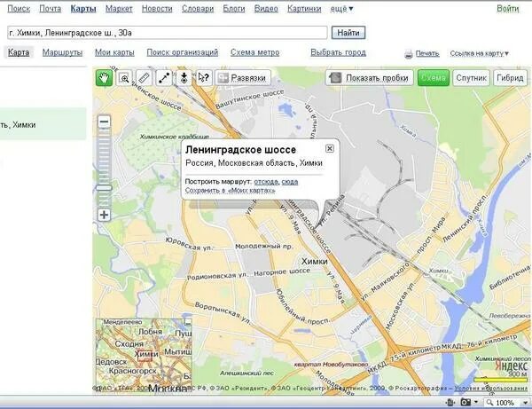Build route отсюда from this point

coord(266,182)
